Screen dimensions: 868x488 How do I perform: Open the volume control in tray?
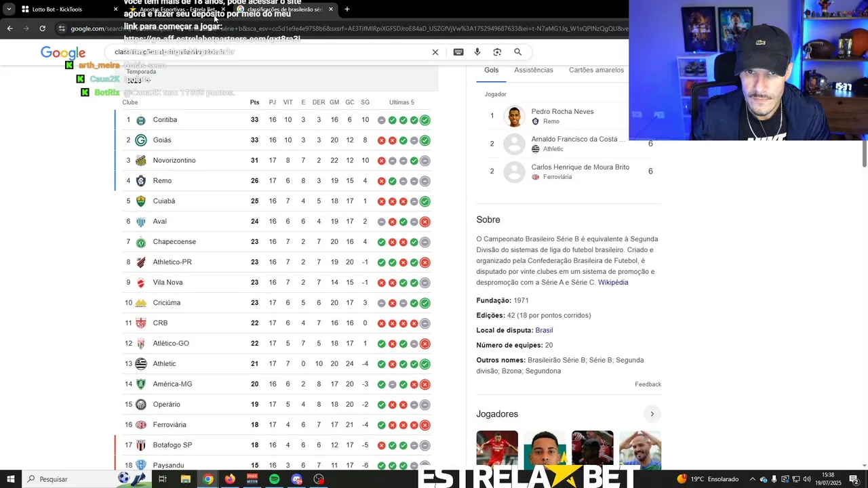[806, 479]
